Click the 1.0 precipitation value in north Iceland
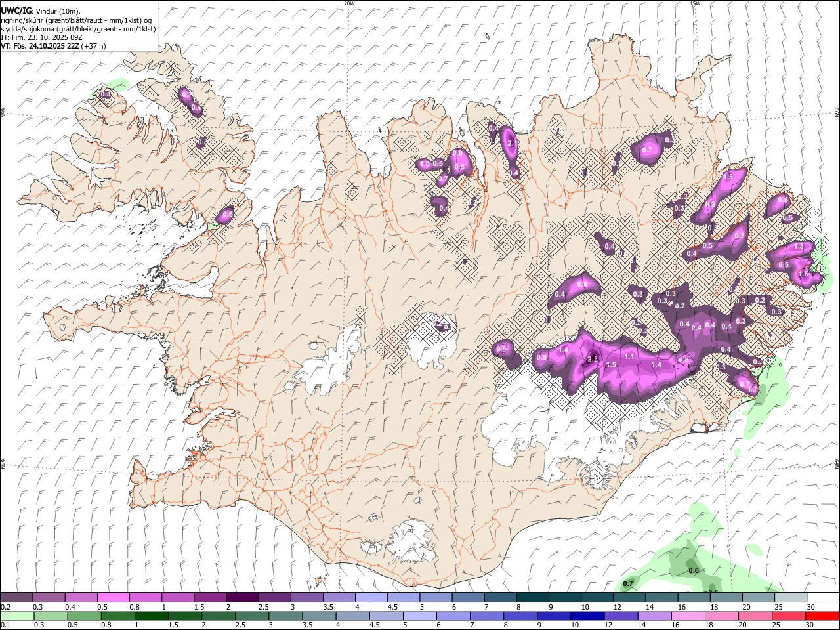The height and width of the screenshot is (630, 840). (x=425, y=164)
